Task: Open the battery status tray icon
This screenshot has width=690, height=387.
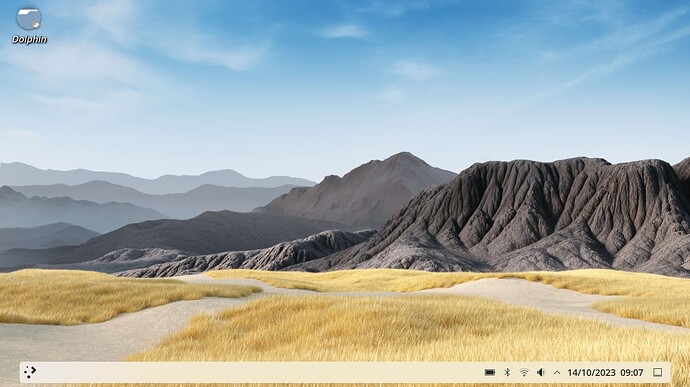Action: pos(490,372)
